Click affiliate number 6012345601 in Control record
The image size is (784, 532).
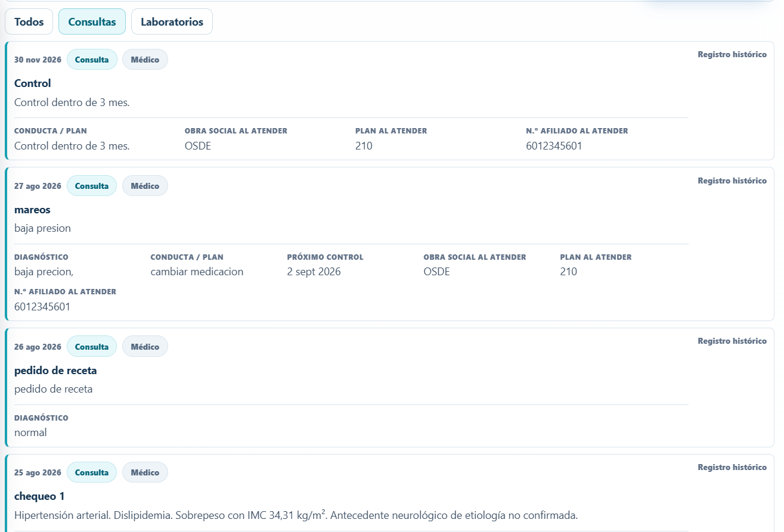click(x=554, y=146)
